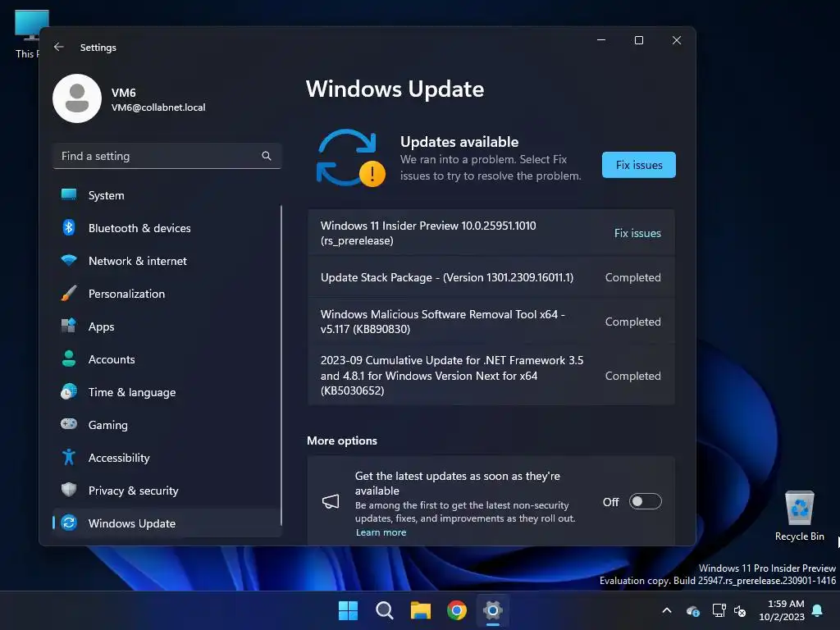The width and height of the screenshot is (840, 630).
Task: Open the taskbar clock showing 1:59 AM
Action: click(782, 610)
